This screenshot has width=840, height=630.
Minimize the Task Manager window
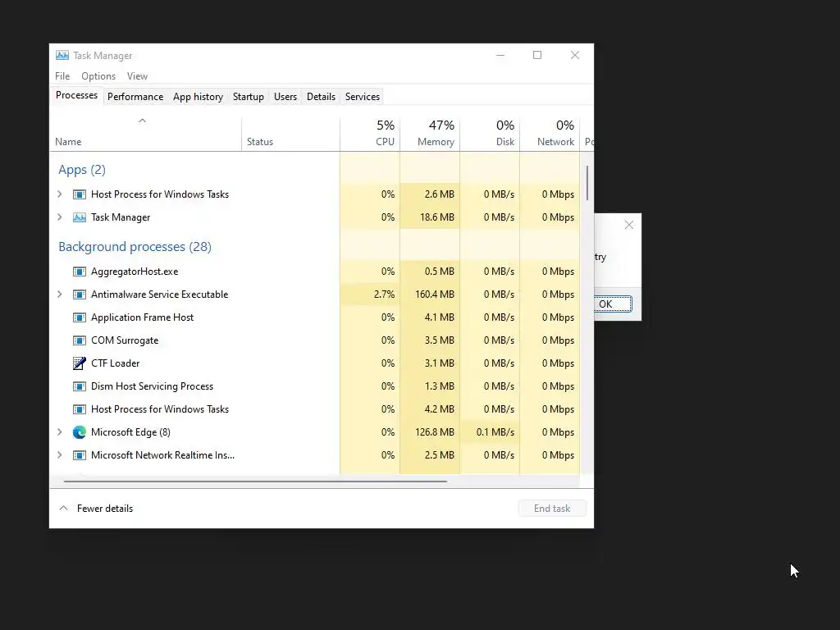pyautogui.click(x=500, y=55)
